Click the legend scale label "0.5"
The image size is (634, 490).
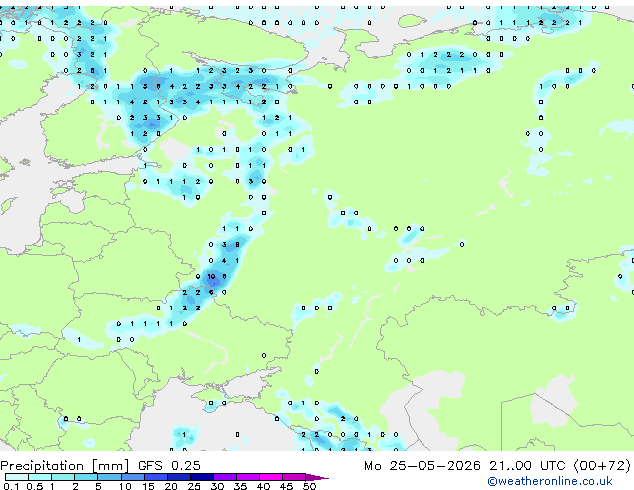(35, 486)
